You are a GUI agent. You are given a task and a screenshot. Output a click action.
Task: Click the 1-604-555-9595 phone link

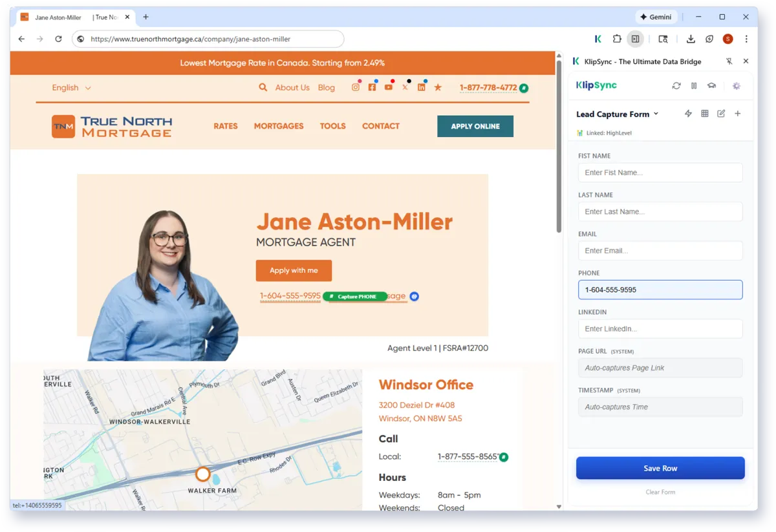point(290,295)
